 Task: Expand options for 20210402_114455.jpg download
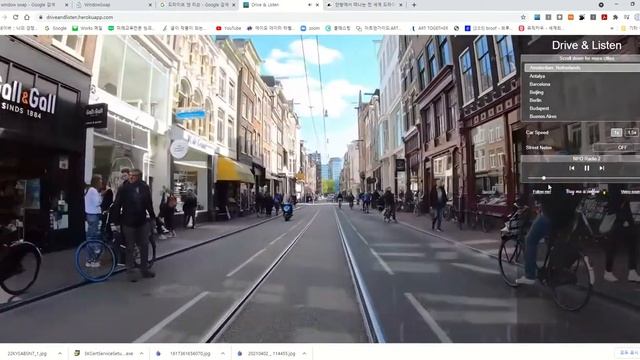click(x=304, y=353)
